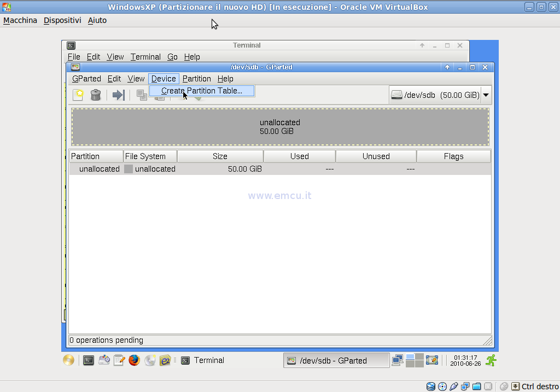Open the File menu in Terminal window
The width and height of the screenshot is (560, 392).
pos(74,57)
